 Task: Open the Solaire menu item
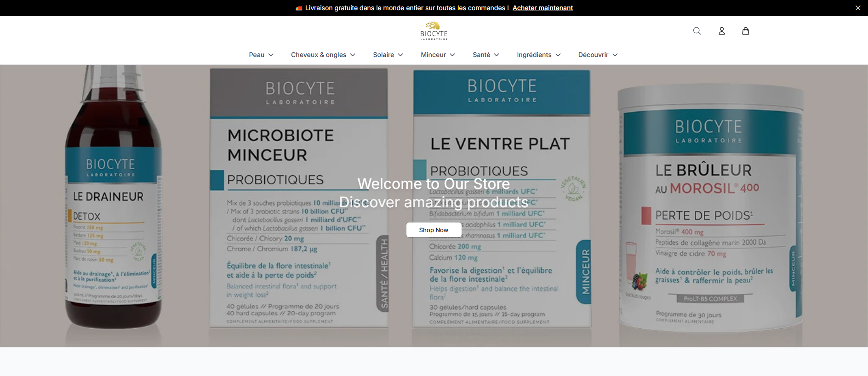[383, 55]
